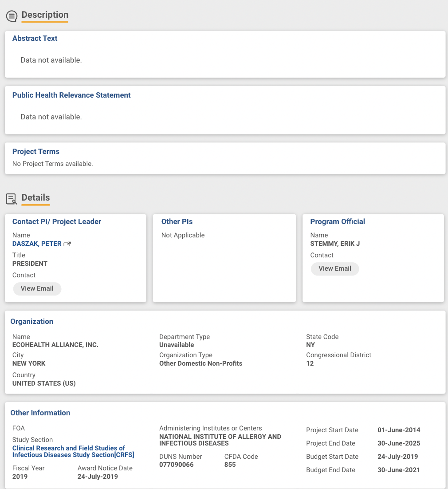Click the Organization panel title
The height and width of the screenshot is (489, 448).
click(32, 321)
